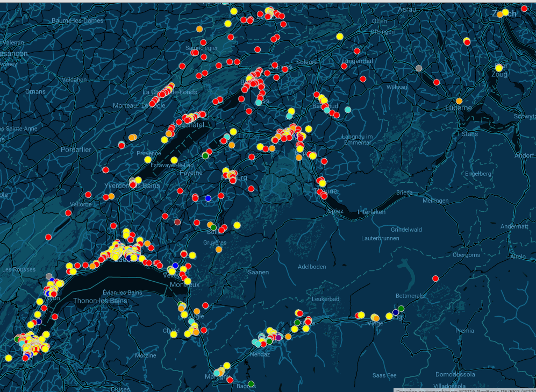
Task: Select the green marker at Bulle
Action: pos(213,227)
